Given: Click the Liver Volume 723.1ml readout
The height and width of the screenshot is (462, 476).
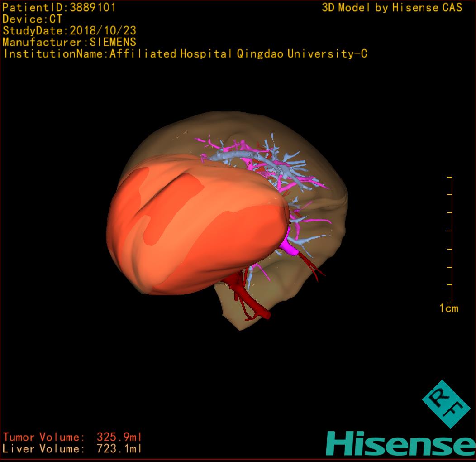Looking at the screenshot, I should pos(72,449).
